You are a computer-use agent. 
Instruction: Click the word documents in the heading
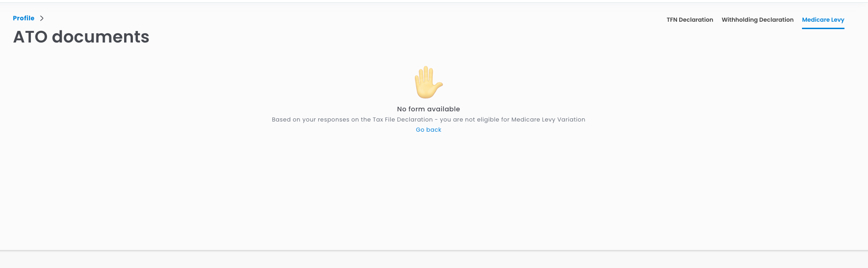point(101,37)
